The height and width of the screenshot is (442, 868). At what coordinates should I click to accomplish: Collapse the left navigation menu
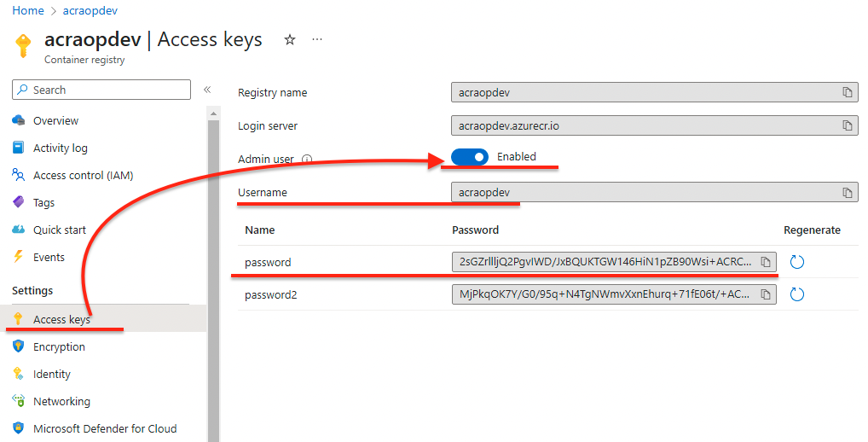[207, 90]
